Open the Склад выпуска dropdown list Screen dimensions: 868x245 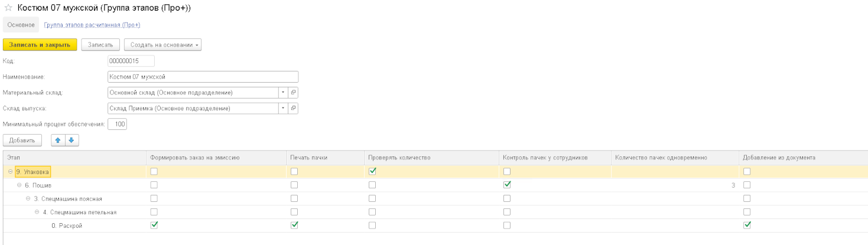(282, 109)
